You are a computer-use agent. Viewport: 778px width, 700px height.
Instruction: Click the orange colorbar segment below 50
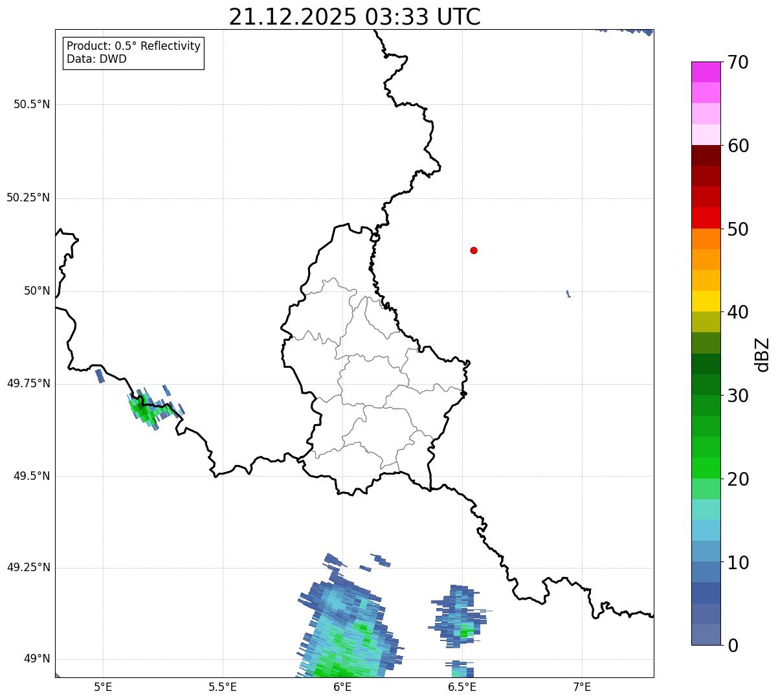[x=706, y=239]
